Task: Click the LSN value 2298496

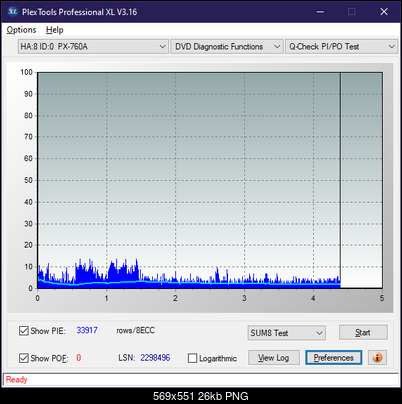Action: pos(155,358)
